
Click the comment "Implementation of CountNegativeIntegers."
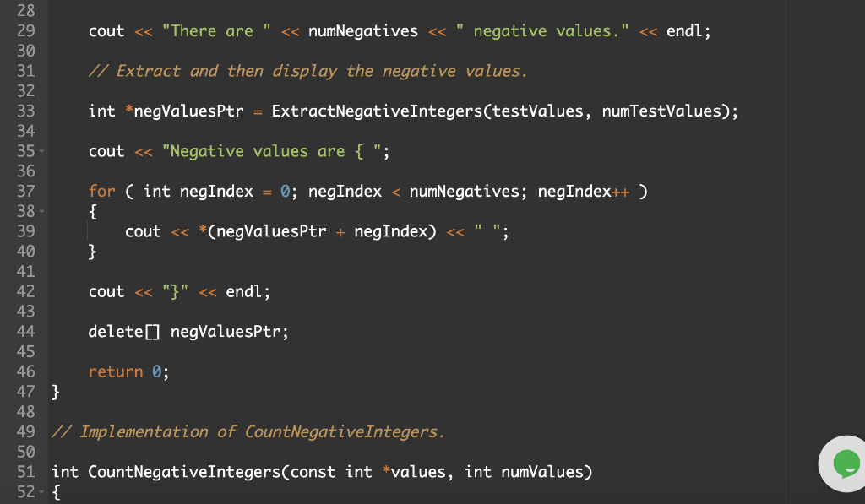248,431
